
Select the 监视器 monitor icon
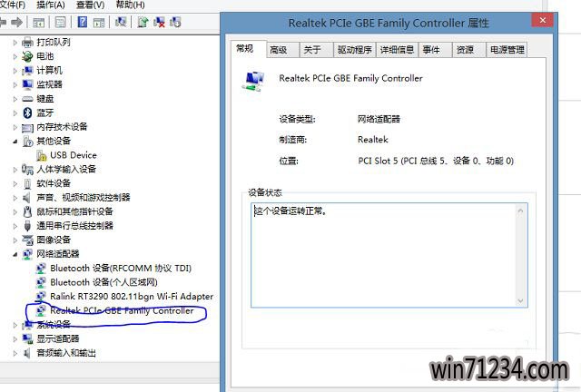click(x=27, y=84)
